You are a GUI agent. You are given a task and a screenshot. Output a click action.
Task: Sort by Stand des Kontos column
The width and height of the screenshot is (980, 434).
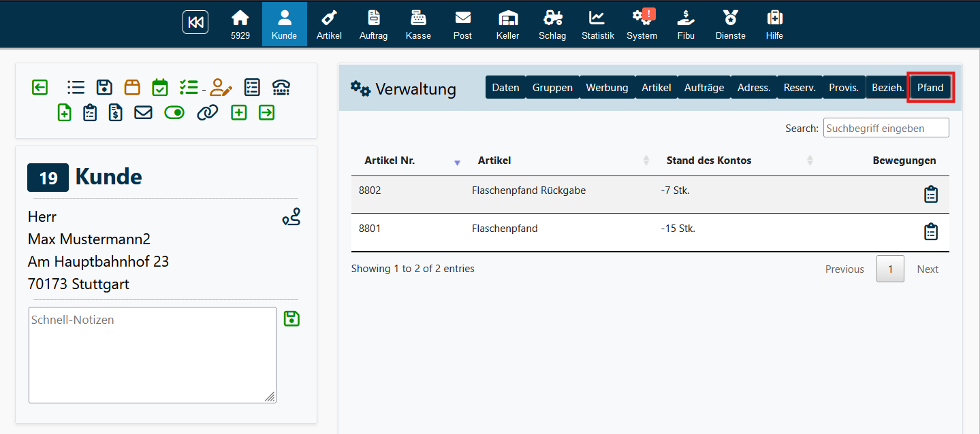(x=708, y=161)
